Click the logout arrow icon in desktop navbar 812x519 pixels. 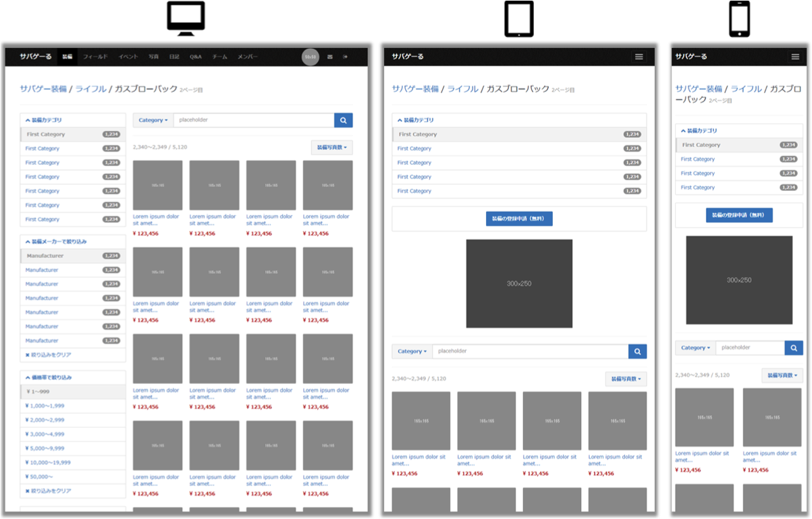346,57
